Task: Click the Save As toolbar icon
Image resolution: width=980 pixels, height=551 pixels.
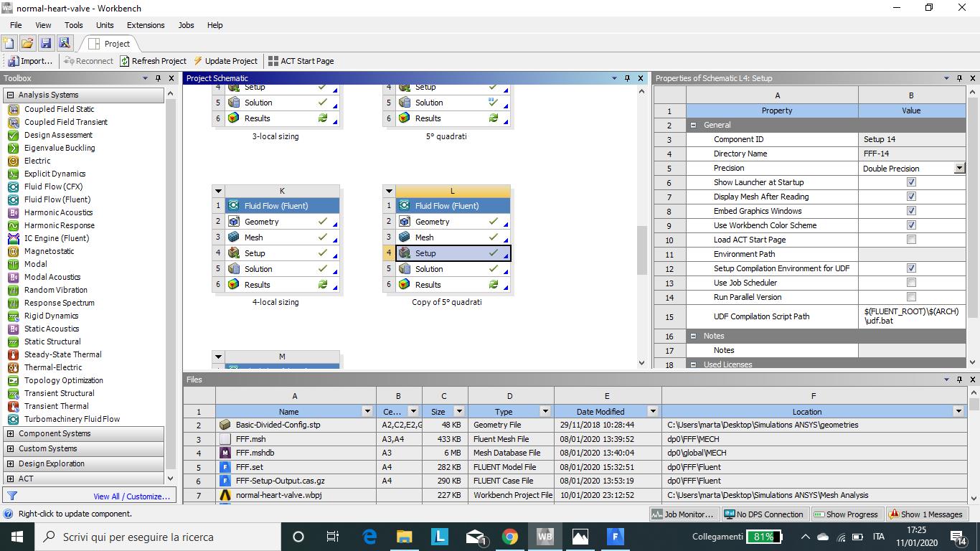Action: tap(65, 43)
